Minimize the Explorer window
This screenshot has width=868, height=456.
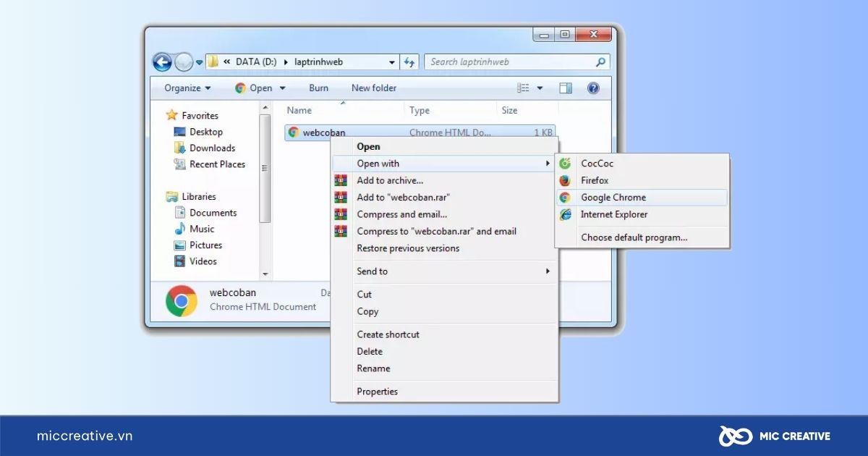click(x=543, y=34)
